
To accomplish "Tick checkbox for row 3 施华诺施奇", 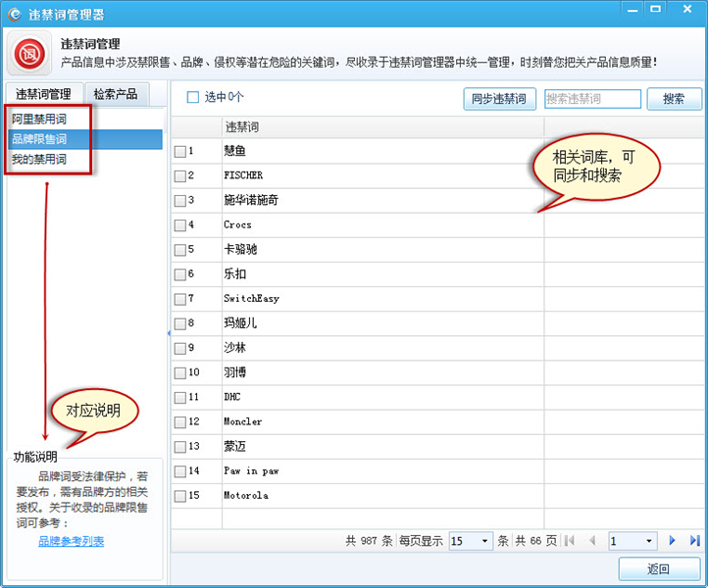I will [x=180, y=201].
